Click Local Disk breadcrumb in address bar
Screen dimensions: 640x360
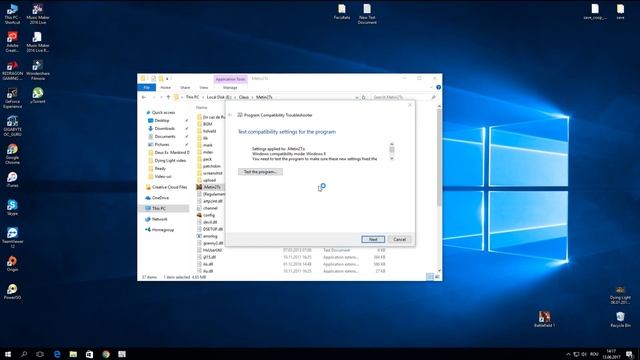point(219,97)
